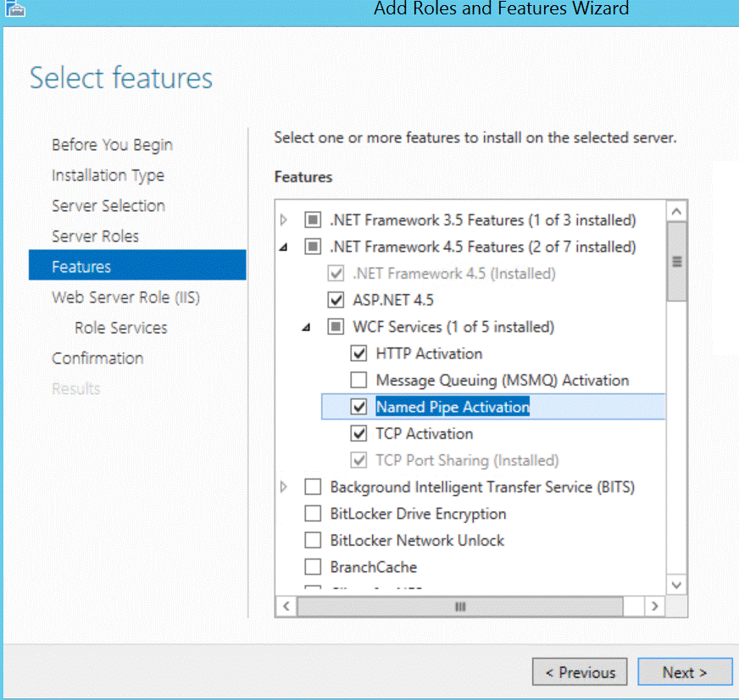
Task: Click the wizard icon in the title bar
Action: tap(14, 9)
